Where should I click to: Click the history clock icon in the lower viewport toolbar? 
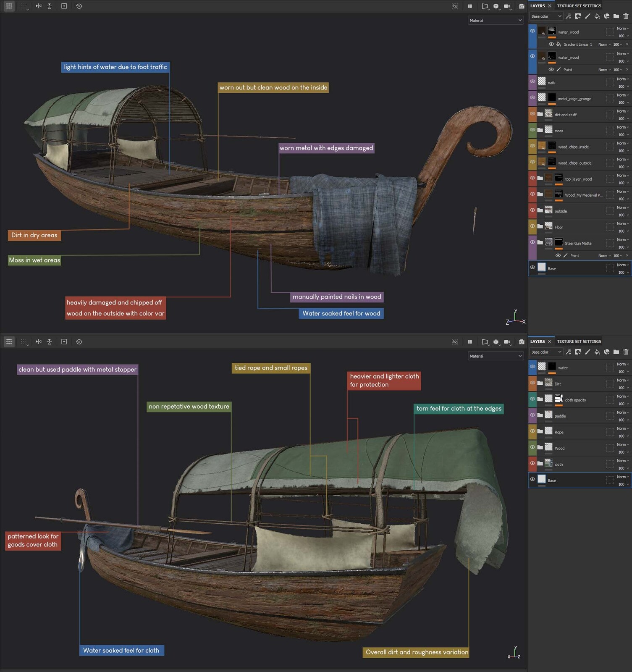pos(79,342)
